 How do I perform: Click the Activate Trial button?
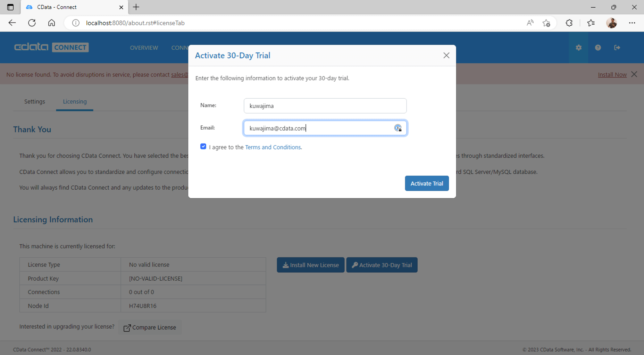427,183
